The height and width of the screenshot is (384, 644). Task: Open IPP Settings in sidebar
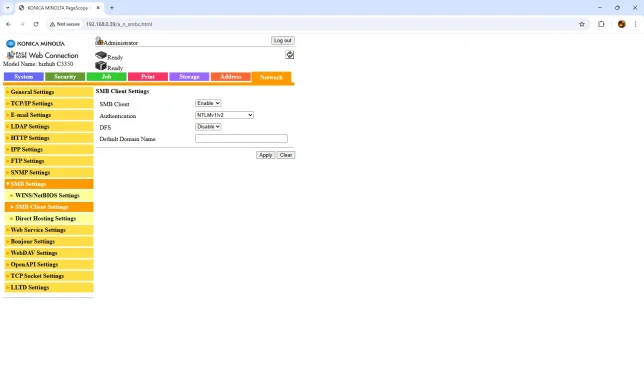click(49, 149)
